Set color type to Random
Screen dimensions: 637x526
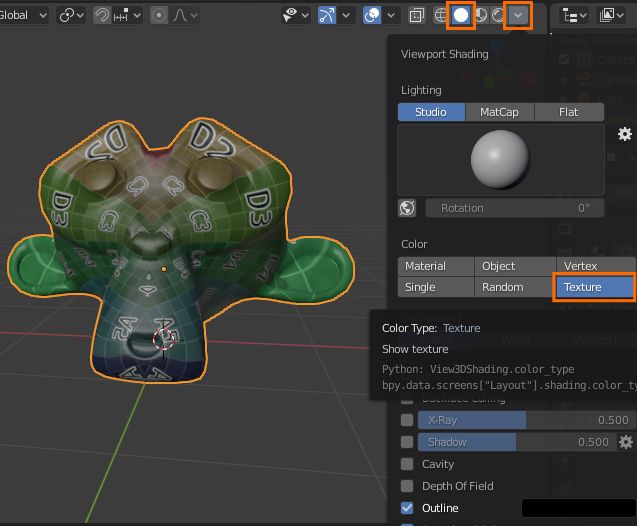click(x=515, y=287)
